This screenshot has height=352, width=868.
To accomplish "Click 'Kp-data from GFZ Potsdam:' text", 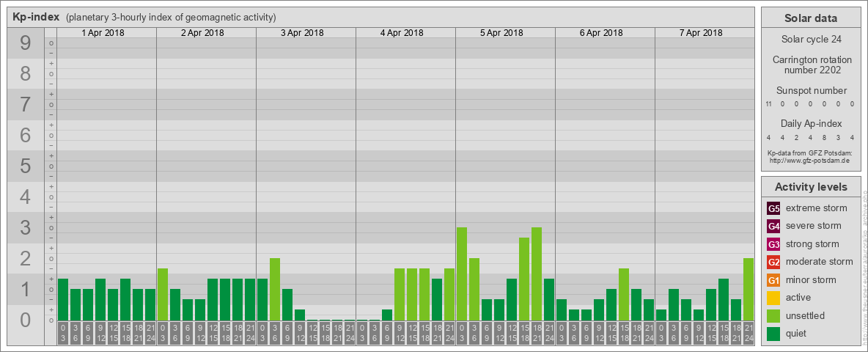I will tap(811, 153).
